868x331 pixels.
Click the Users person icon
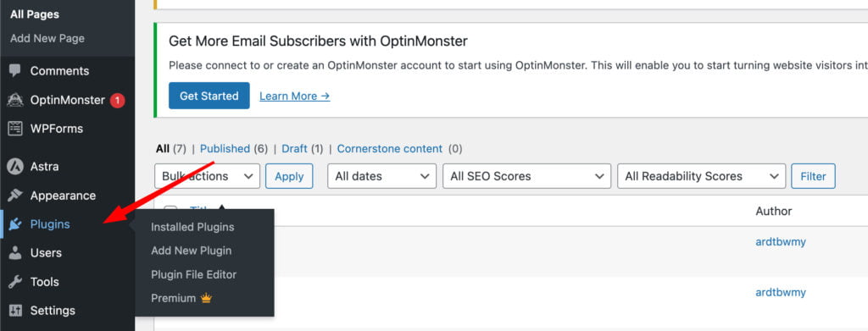coord(15,252)
